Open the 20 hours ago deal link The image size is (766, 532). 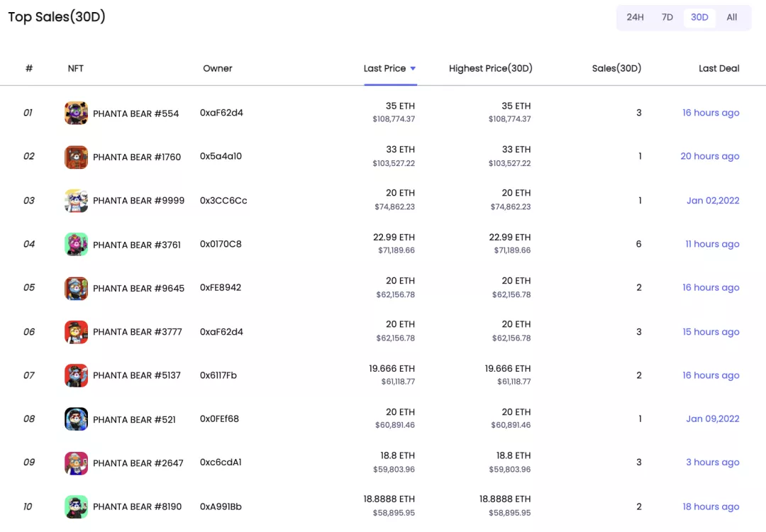[x=710, y=156]
